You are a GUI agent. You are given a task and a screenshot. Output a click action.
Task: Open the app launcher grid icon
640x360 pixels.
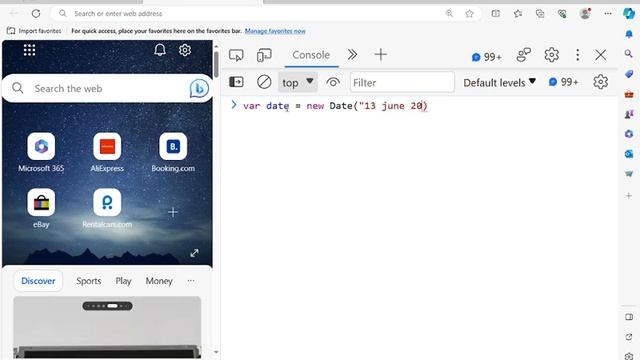click(29, 50)
